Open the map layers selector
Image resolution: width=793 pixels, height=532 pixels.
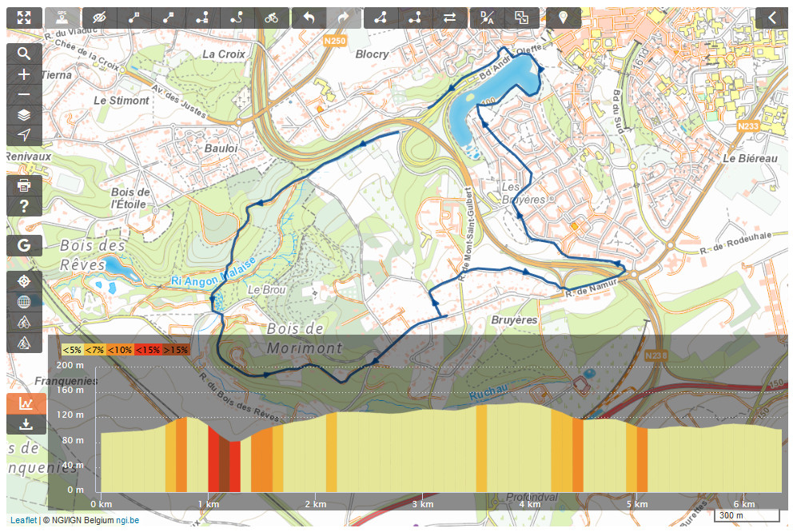(24, 115)
